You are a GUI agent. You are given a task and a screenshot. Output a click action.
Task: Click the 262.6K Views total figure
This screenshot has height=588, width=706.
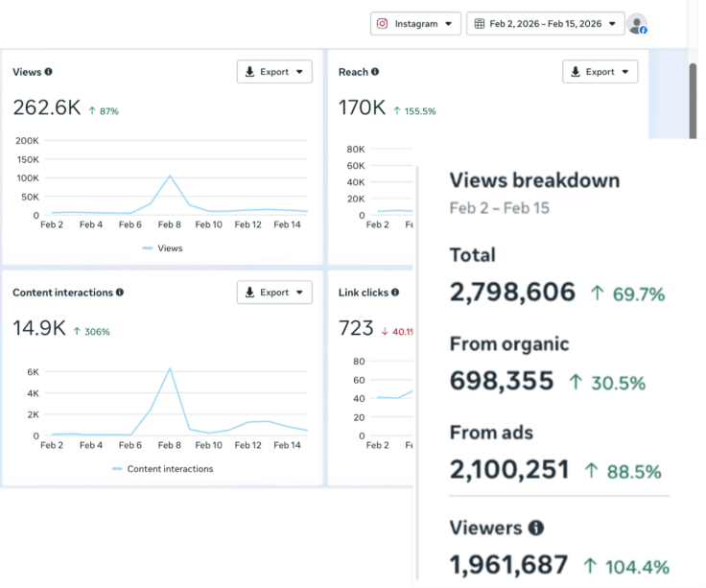pos(47,107)
